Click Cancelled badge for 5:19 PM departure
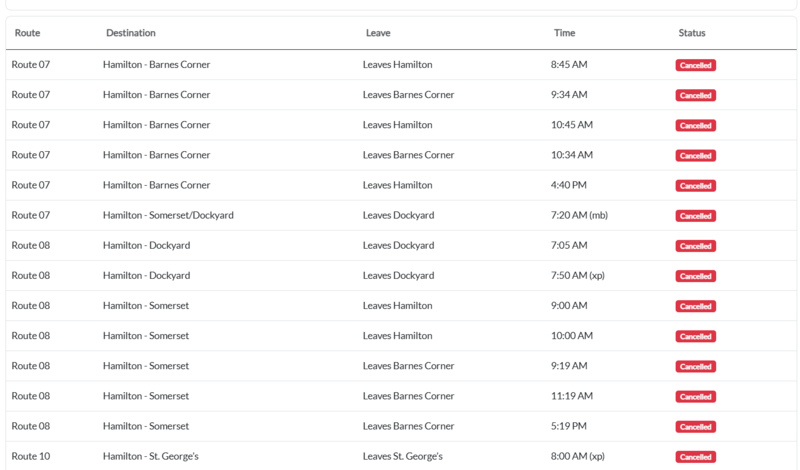 (695, 427)
